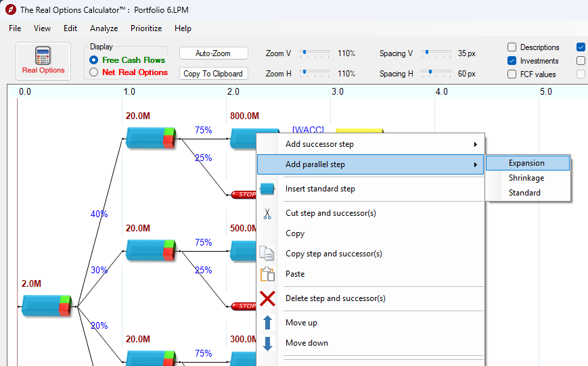Click the blue Move down arrow icon
The width and height of the screenshot is (588, 366).
[x=267, y=344]
